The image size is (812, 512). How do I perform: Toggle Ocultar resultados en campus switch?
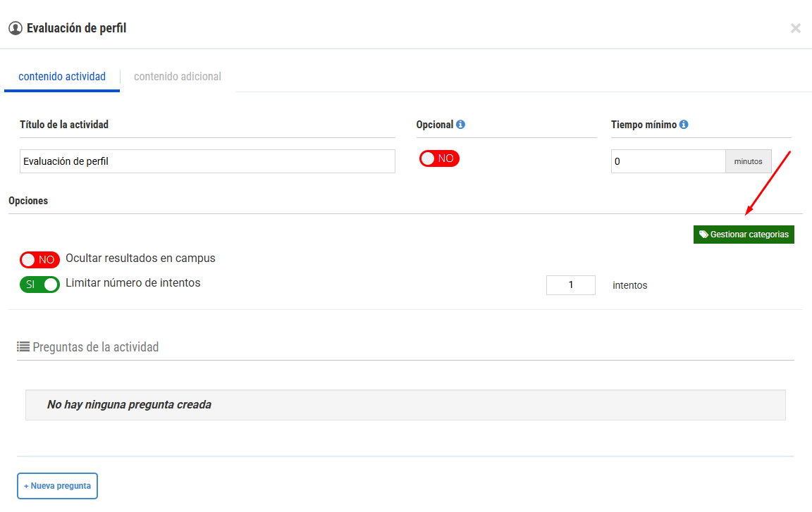point(40,260)
